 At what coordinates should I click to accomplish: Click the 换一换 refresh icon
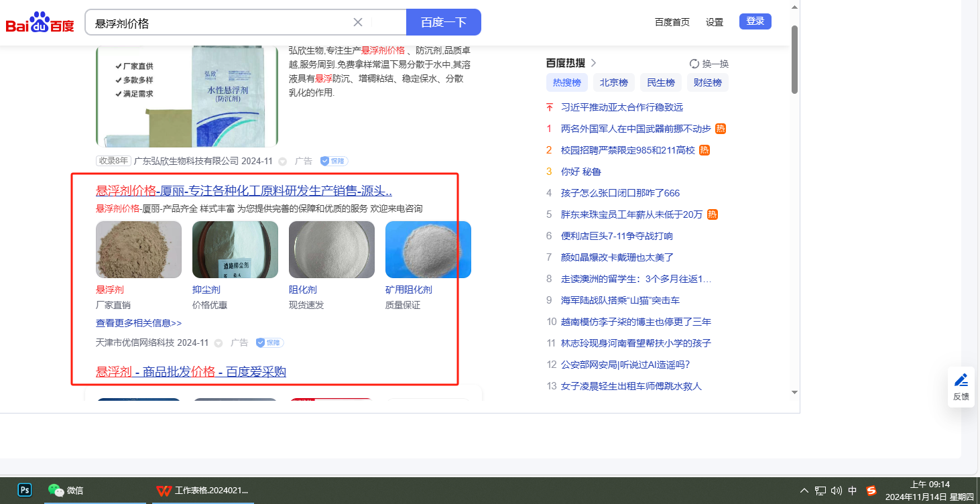(694, 64)
